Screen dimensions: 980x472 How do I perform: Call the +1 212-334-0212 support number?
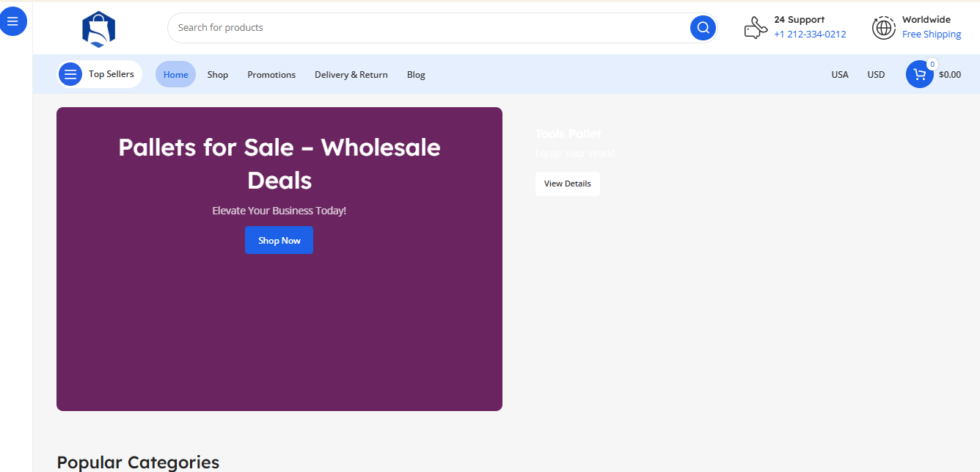[810, 35]
